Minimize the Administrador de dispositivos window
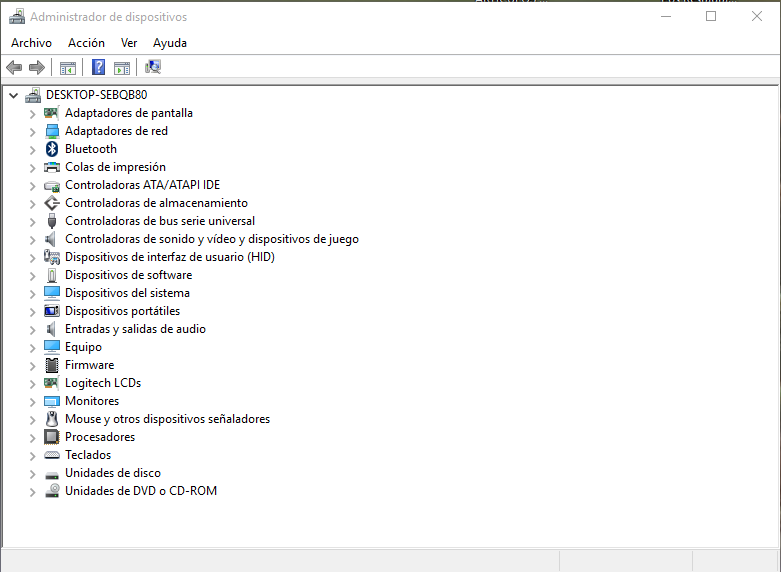This screenshot has height=572, width=781. [666, 16]
